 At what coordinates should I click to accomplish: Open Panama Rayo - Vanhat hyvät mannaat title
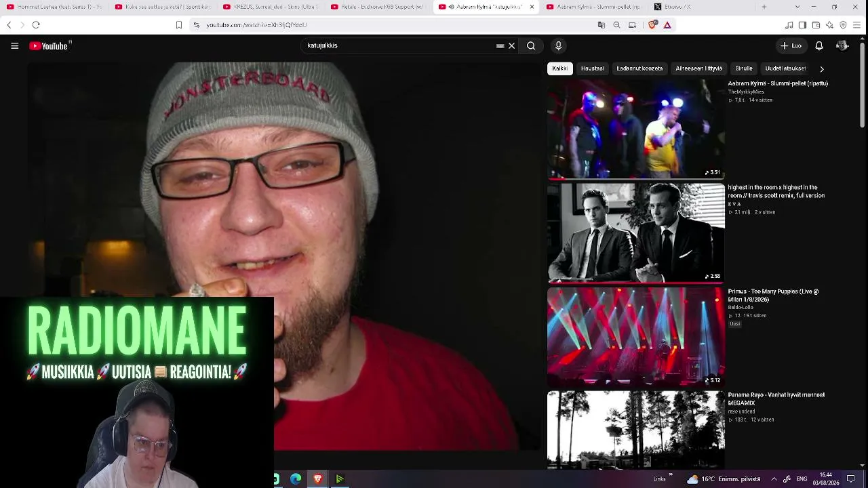click(776, 399)
